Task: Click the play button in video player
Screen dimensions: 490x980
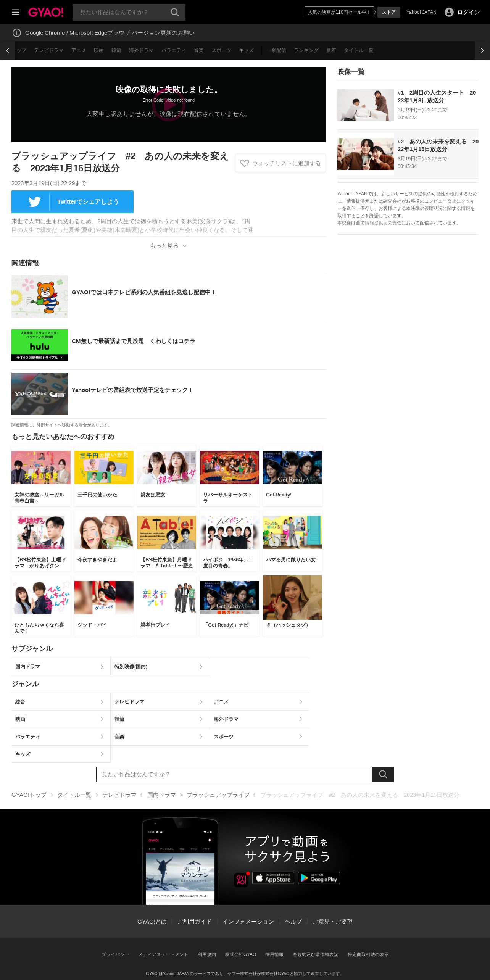Action: point(168,105)
